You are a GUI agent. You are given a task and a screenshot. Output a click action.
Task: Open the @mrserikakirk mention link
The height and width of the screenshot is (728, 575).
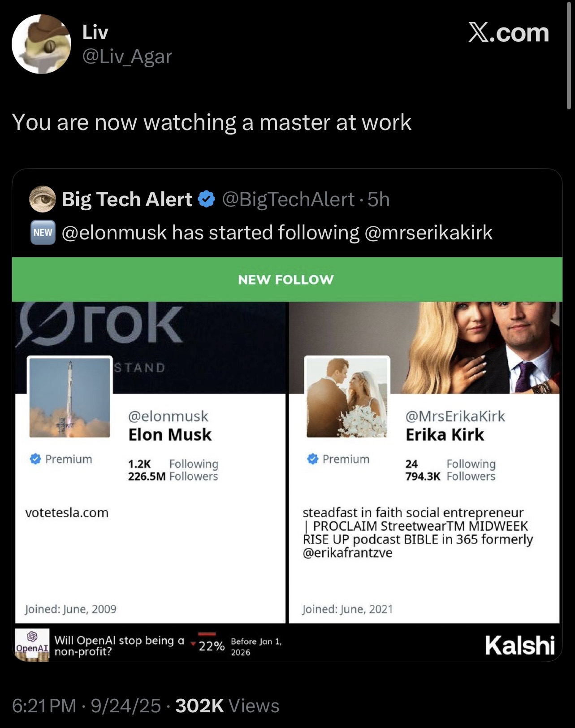[x=428, y=232]
